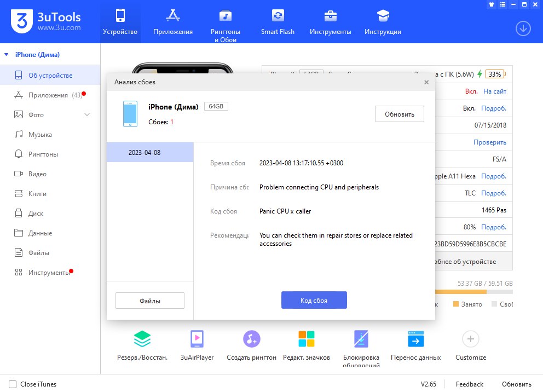Open the Smart Flash icon
Screen dimensions: 543x392
(278, 15)
